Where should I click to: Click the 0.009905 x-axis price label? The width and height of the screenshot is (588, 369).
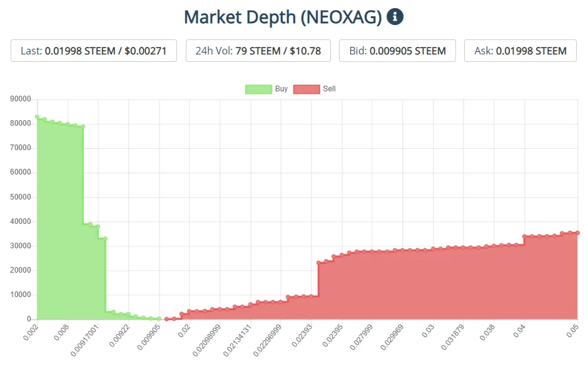(x=149, y=337)
